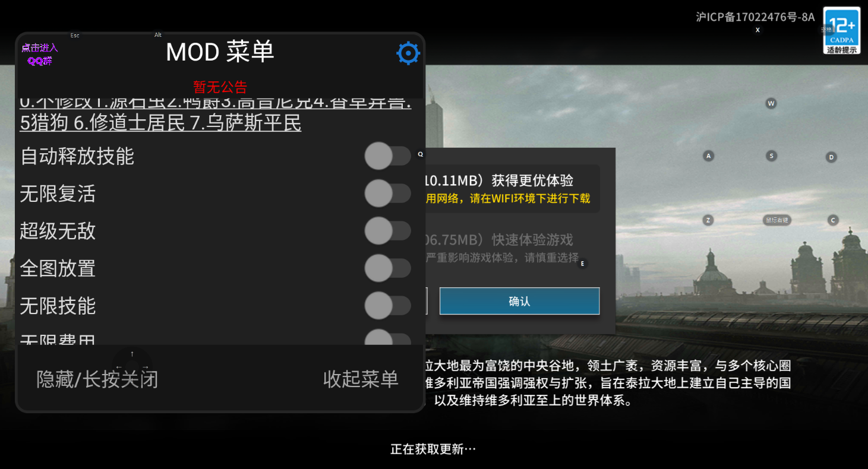
Task: Collapse menu via 收起菜单
Action: [x=361, y=379]
